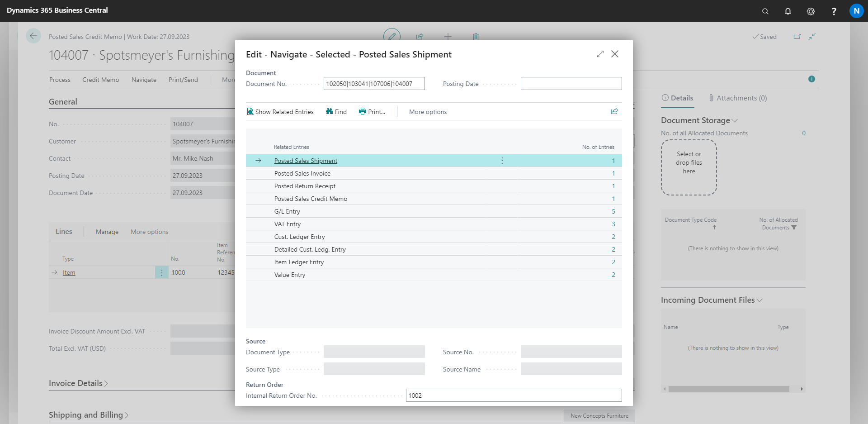Click Show Related Entries

coord(280,112)
